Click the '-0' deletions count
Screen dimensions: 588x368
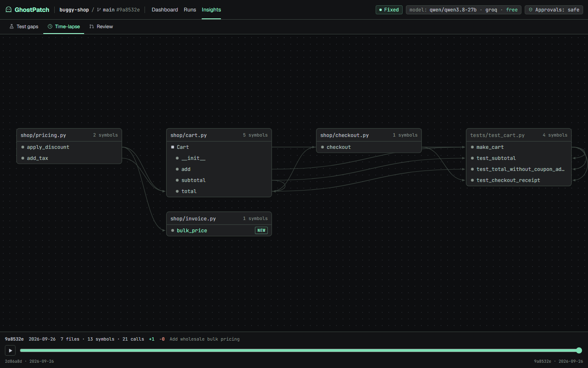coord(162,339)
